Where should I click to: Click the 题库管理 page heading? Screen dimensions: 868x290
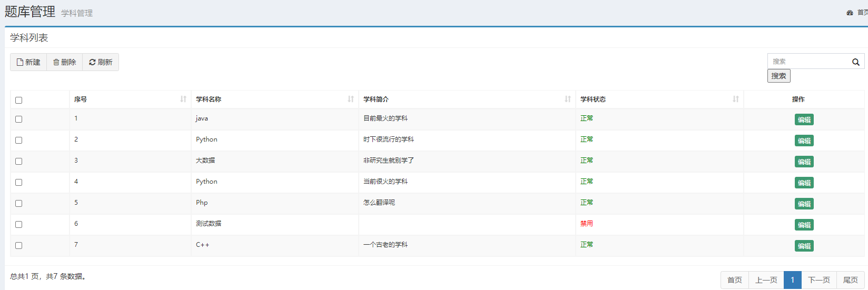(30, 12)
